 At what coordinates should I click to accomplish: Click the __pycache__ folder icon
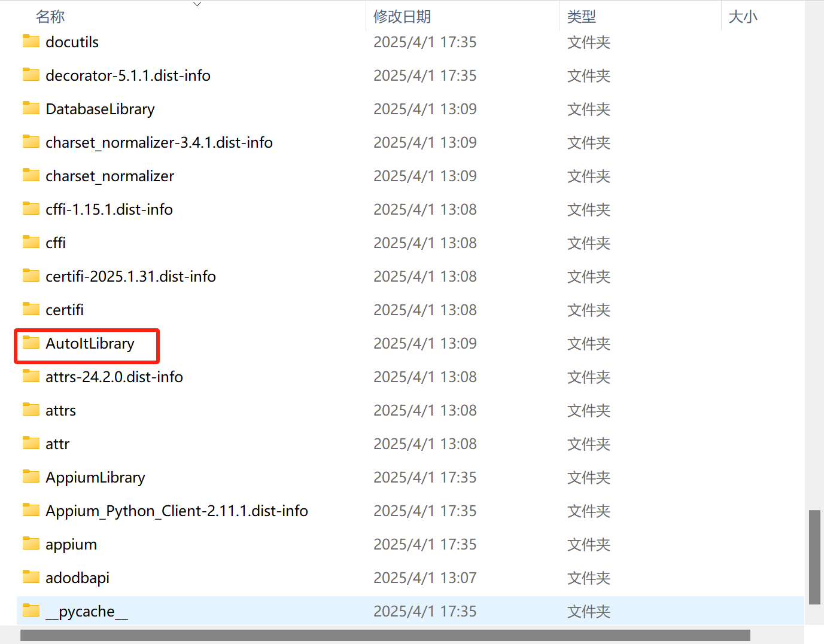tap(31, 611)
